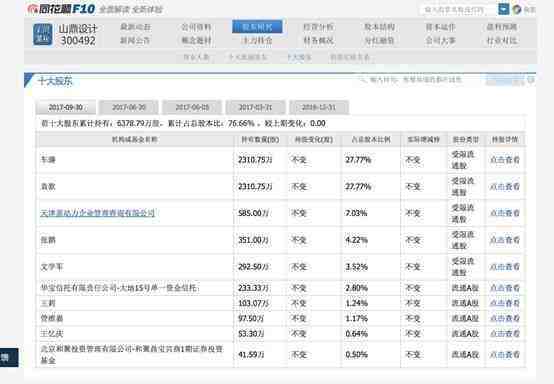This screenshot has width=554, height=384.
Task: Go to 公司大事
Action: pyautogui.click(x=440, y=41)
